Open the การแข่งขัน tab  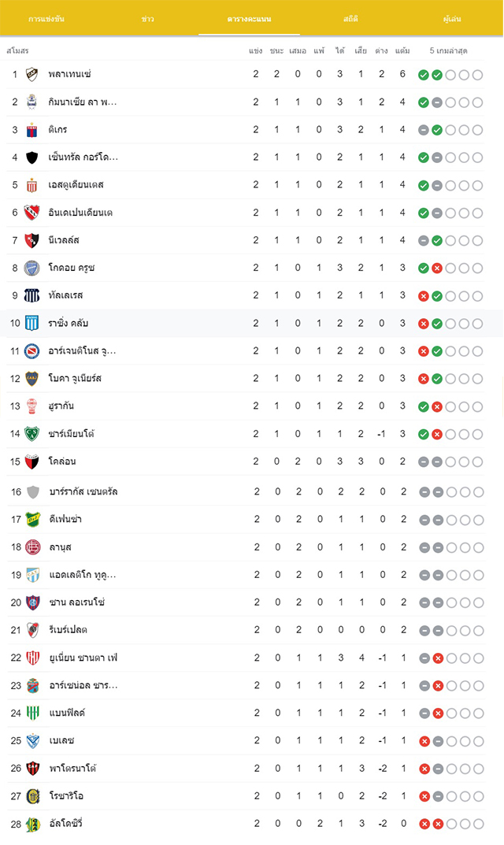46,19
